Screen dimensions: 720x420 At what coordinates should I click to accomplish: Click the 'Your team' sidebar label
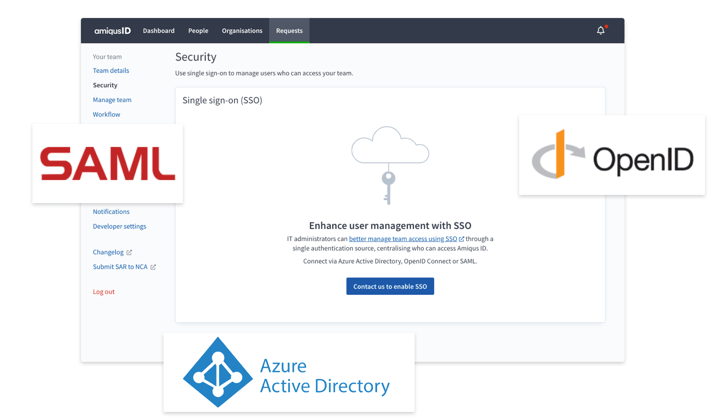107,57
